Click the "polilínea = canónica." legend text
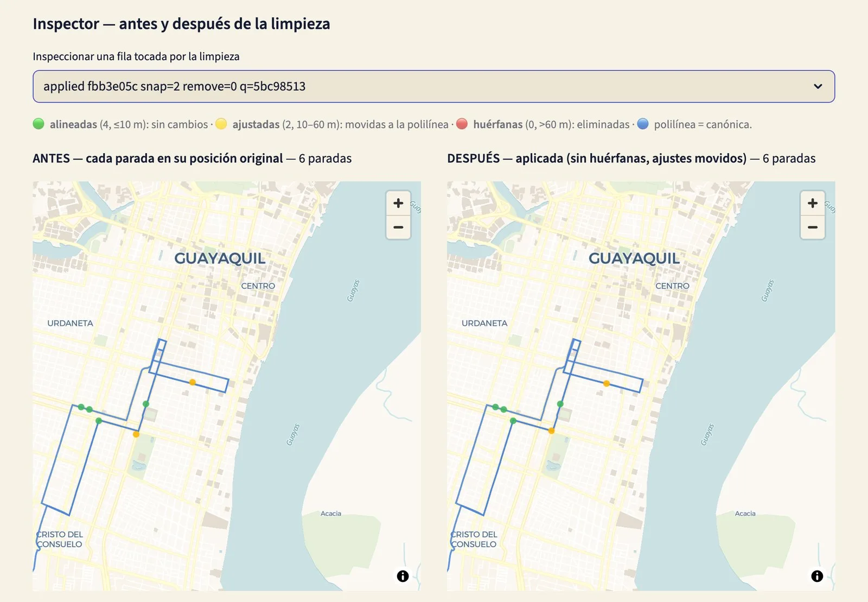868x602 pixels. [x=703, y=124]
